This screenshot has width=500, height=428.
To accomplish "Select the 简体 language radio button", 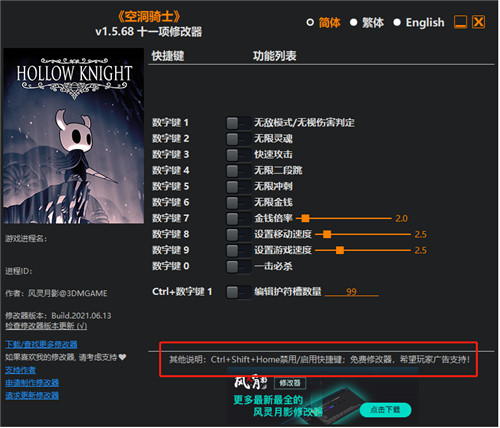I will click(310, 22).
